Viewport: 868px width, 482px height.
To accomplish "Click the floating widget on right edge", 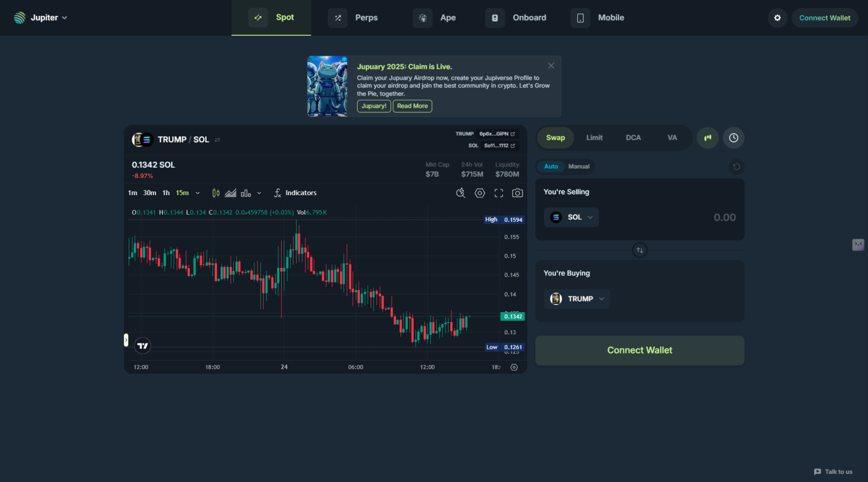I will pyautogui.click(x=858, y=245).
